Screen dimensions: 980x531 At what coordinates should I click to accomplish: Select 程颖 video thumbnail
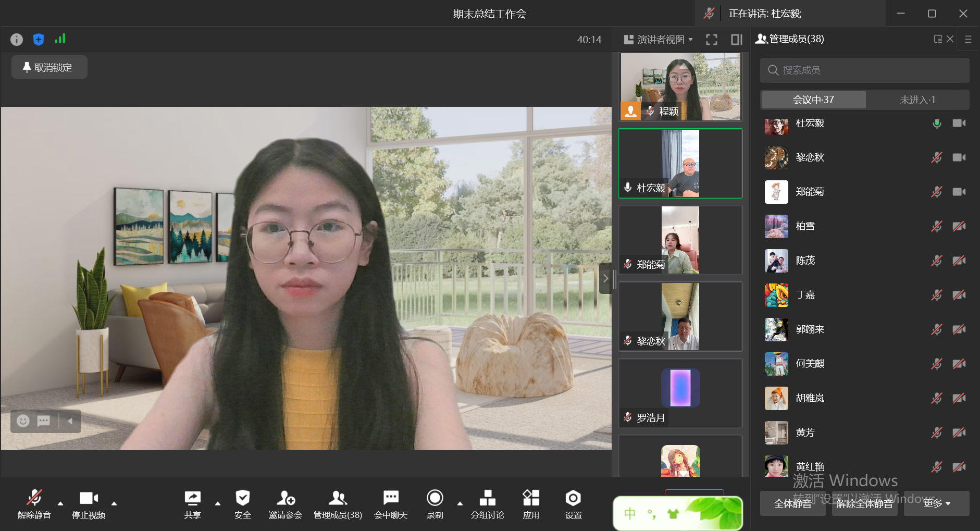[680, 87]
